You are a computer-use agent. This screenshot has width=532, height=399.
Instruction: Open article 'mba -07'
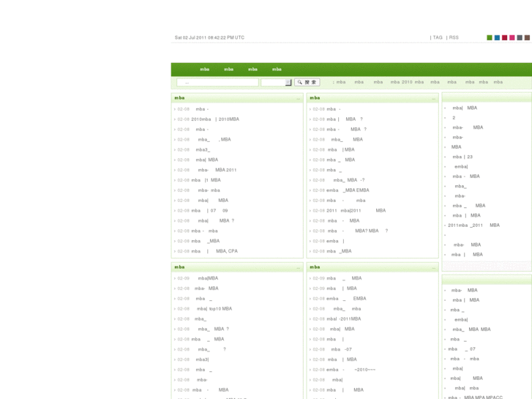click(342, 349)
